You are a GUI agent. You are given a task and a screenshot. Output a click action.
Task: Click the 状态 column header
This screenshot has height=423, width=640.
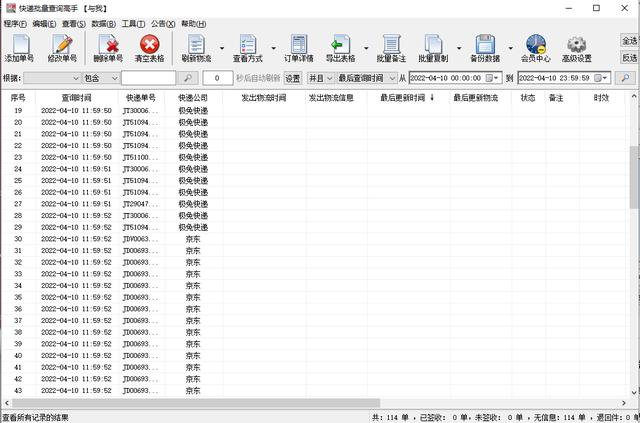(x=527, y=98)
